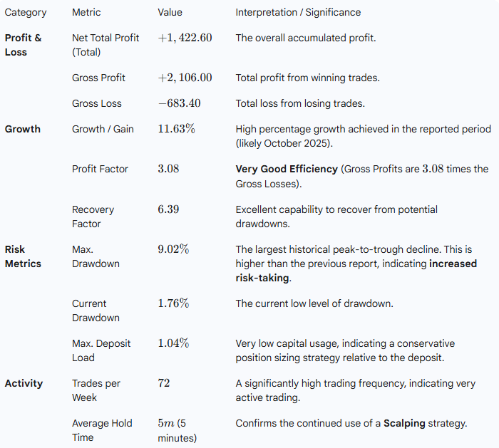
Task: Click the Activity category label
Action: pyautogui.click(x=24, y=383)
